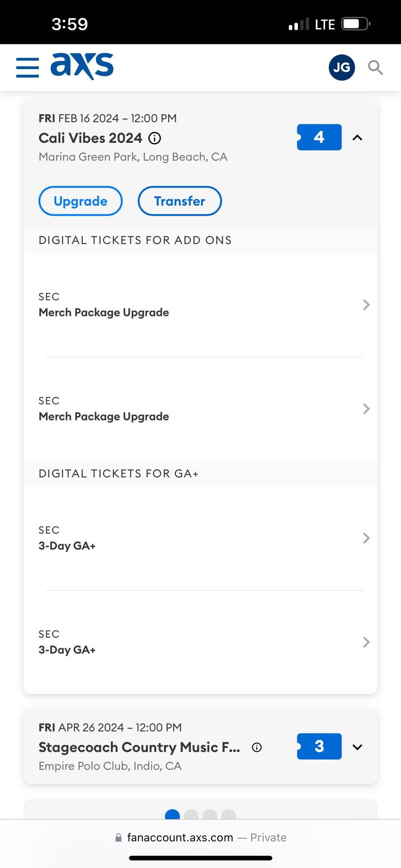Viewport: 401px width, 868px height.
Task: Select the fourth pagination dot
Action: point(229,815)
